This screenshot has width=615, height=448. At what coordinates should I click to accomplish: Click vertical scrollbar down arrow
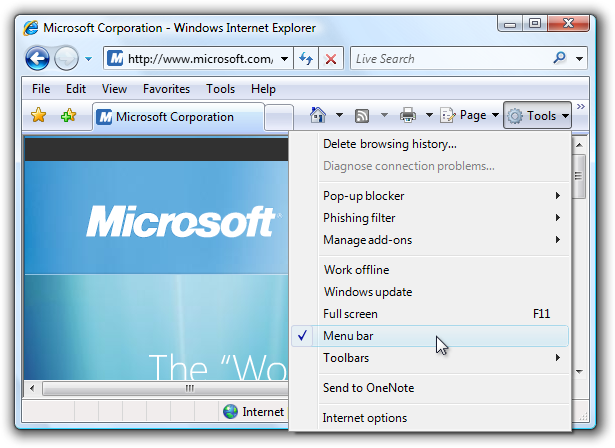pos(579,371)
